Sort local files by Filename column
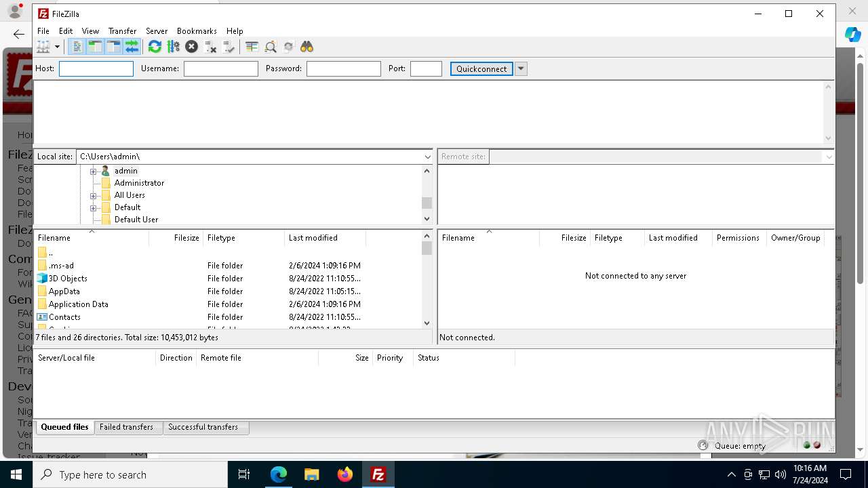The width and height of the screenshot is (868, 488). (92, 238)
